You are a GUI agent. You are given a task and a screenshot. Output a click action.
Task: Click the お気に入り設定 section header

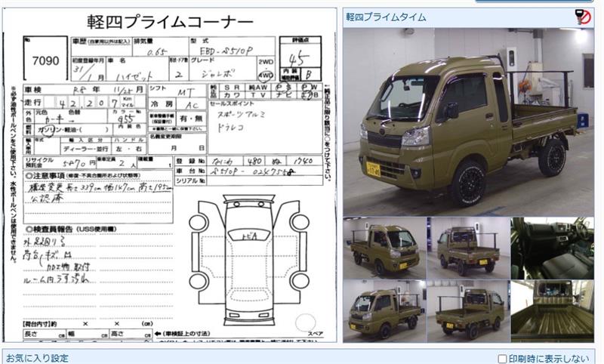[38, 358]
